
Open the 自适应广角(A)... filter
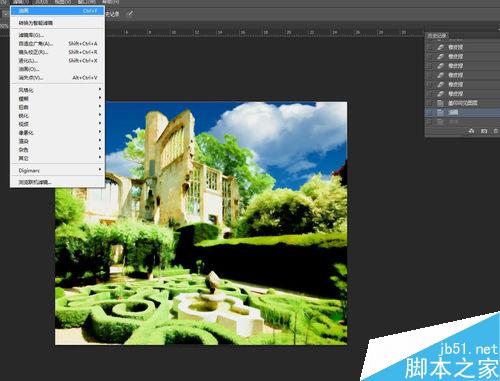pos(57,44)
